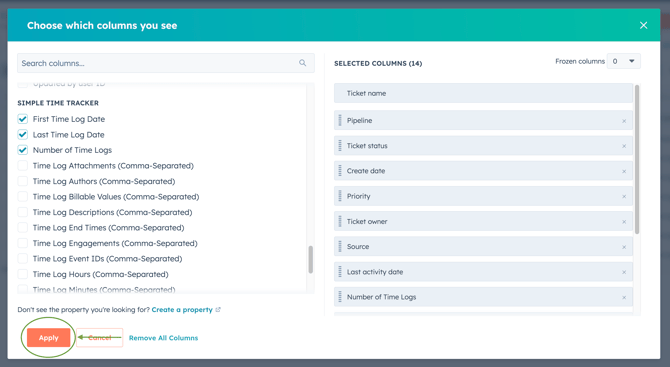Remove Priority column using its X icon

click(624, 197)
